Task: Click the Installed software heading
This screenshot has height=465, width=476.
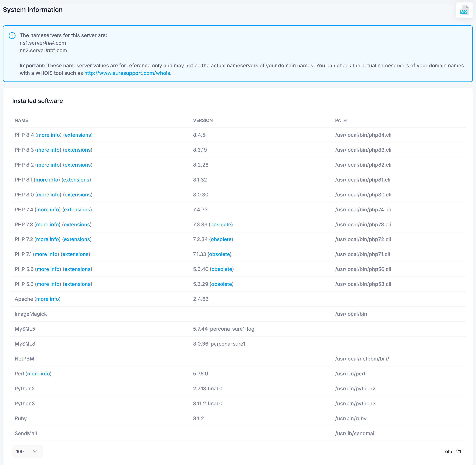Action: 37,101
